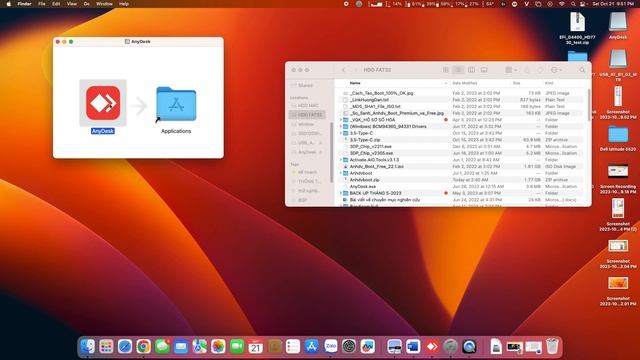Open the Edit menu
The image size is (640, 360).
pos(56,4)
